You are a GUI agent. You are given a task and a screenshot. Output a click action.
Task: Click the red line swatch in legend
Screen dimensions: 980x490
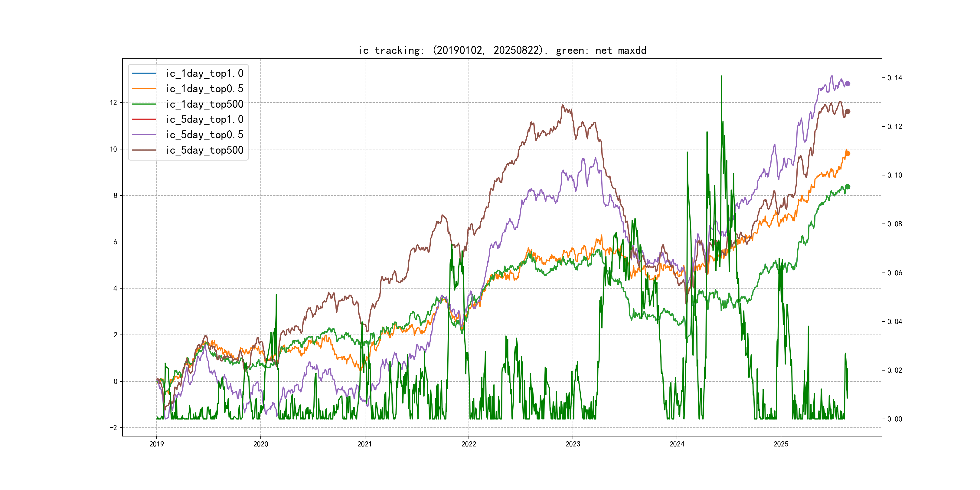point(144,119)
